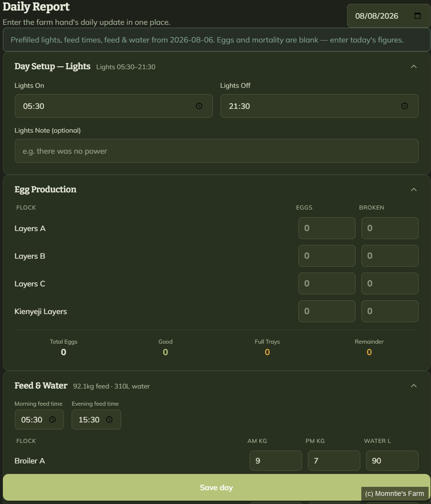Click the Kienyeji Layers flock label
The image size is (431, 504).
(41, 312)
